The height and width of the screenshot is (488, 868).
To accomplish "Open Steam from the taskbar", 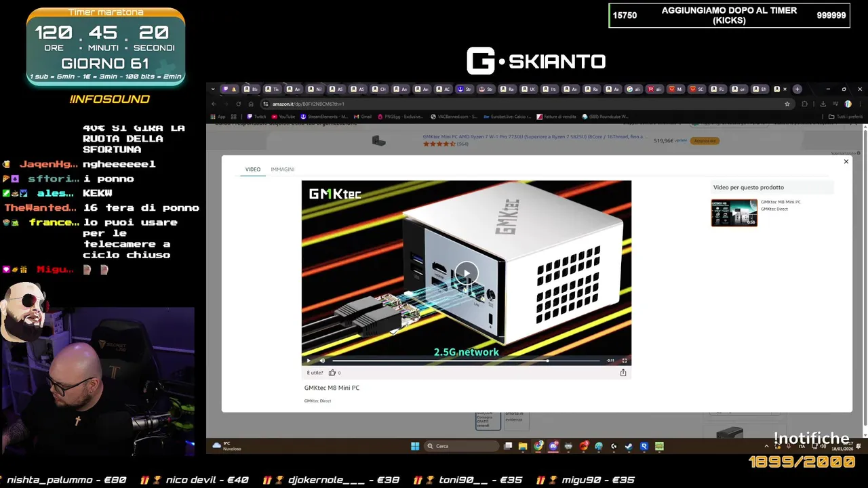I will pos(629,446).
